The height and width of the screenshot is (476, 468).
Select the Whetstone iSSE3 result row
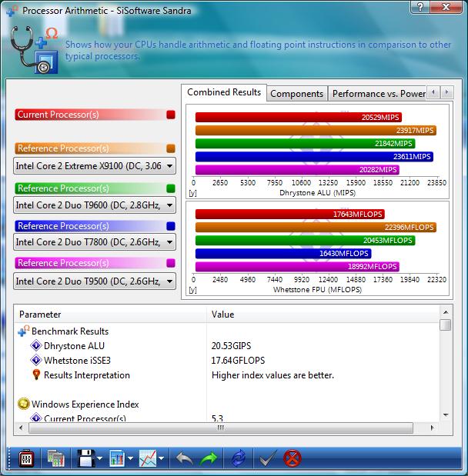click(x=226, y=360)
